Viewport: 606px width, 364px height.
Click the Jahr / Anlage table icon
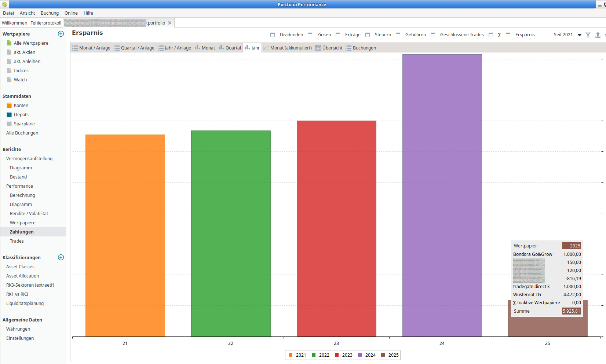click(161, 48)
